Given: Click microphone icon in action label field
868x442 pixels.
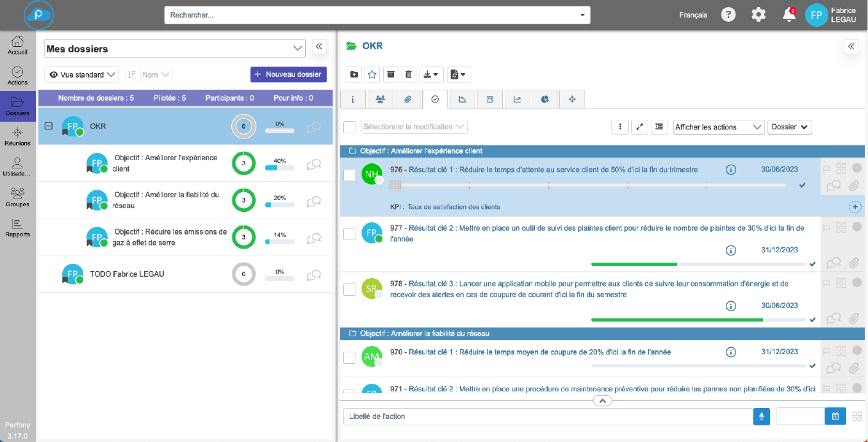Looking at the screenshot, I should pyautogui.click(x=761, y=416).
